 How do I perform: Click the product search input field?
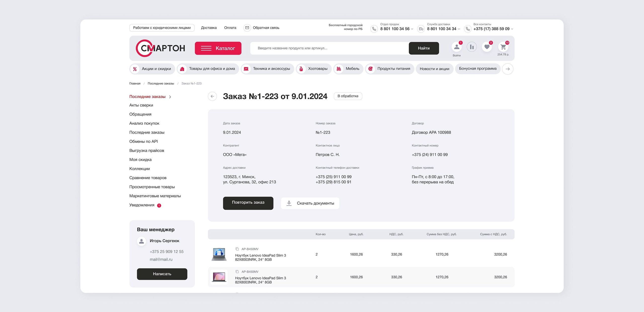[x=329, y=48]
